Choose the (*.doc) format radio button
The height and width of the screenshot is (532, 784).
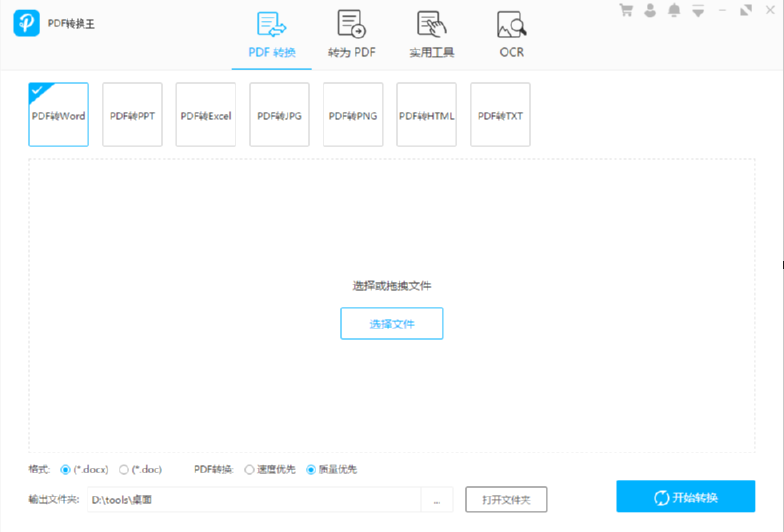point(124,470)
